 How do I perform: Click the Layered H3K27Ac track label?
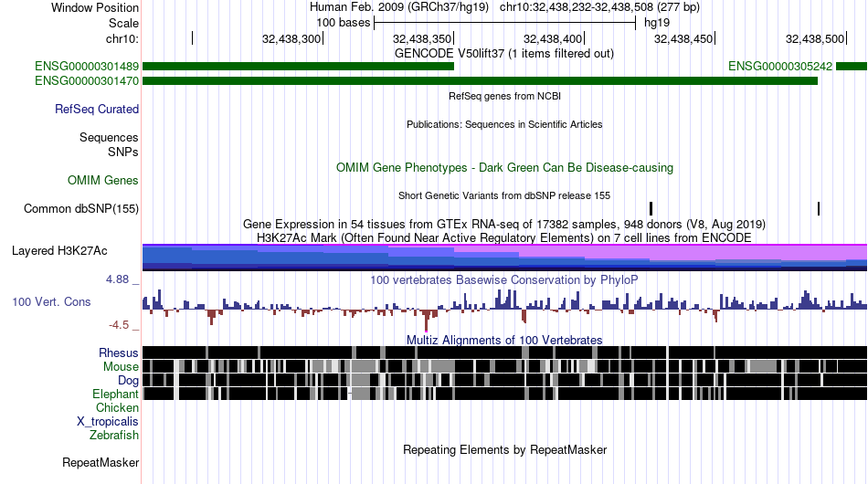tap(59, 250)
